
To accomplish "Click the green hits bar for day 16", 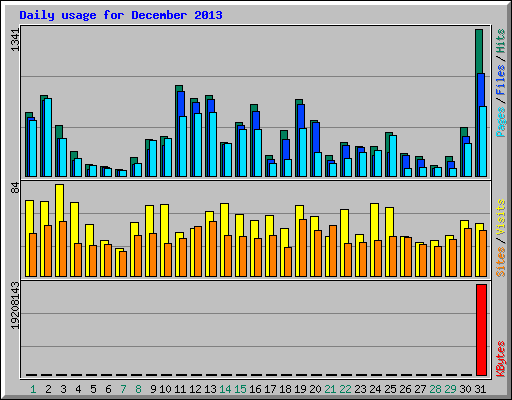I will (254, 108).
